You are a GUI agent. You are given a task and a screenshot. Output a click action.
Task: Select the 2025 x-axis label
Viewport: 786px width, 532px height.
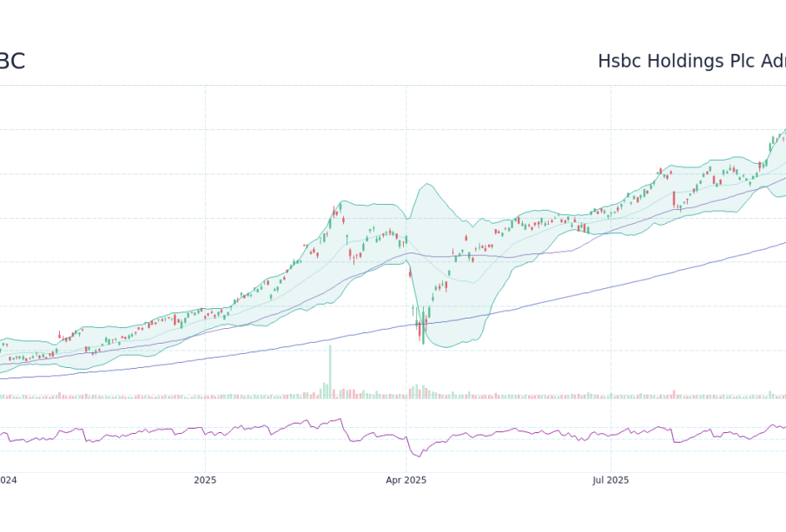pyautogui.click(x=205, y=480)
